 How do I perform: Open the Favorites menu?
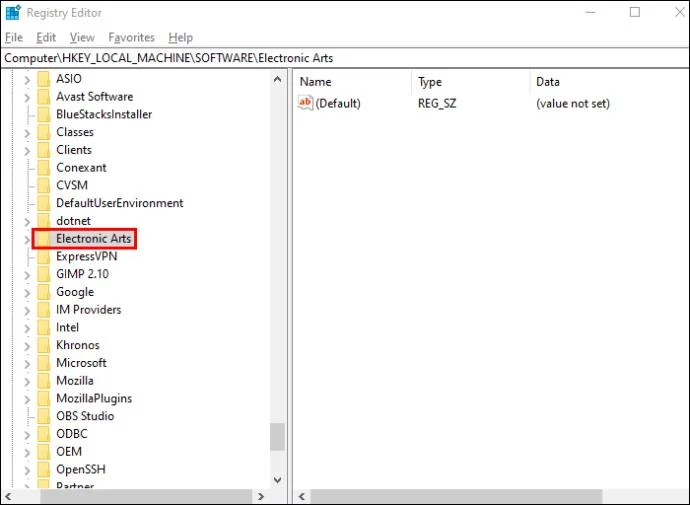coord(131,37)
